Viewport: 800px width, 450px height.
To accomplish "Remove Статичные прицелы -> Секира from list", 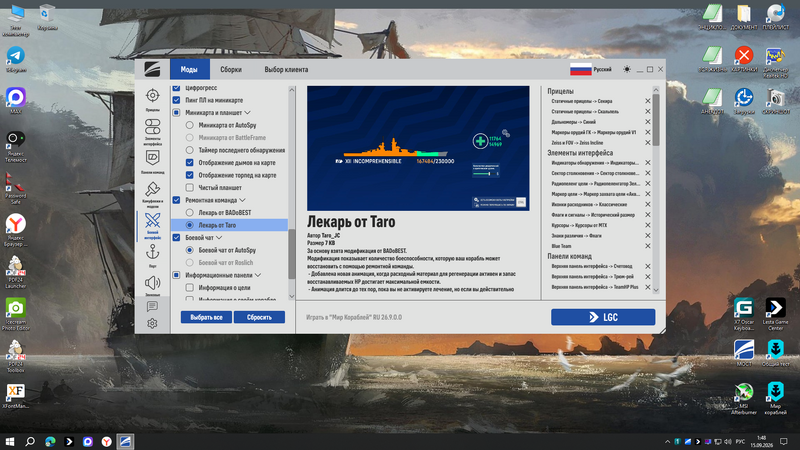I will click(x=647, y=101).
